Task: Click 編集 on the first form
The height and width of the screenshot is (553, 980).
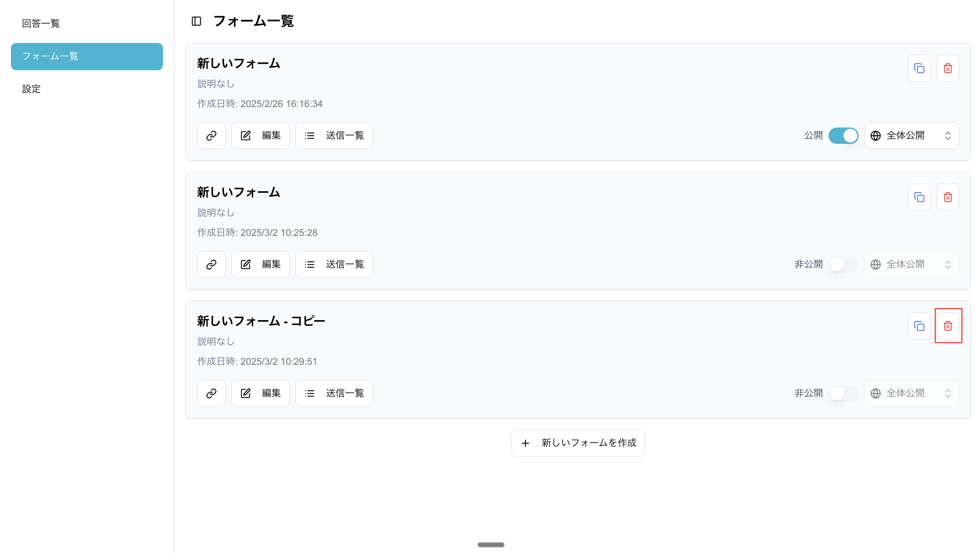Action: click(261, 136)
